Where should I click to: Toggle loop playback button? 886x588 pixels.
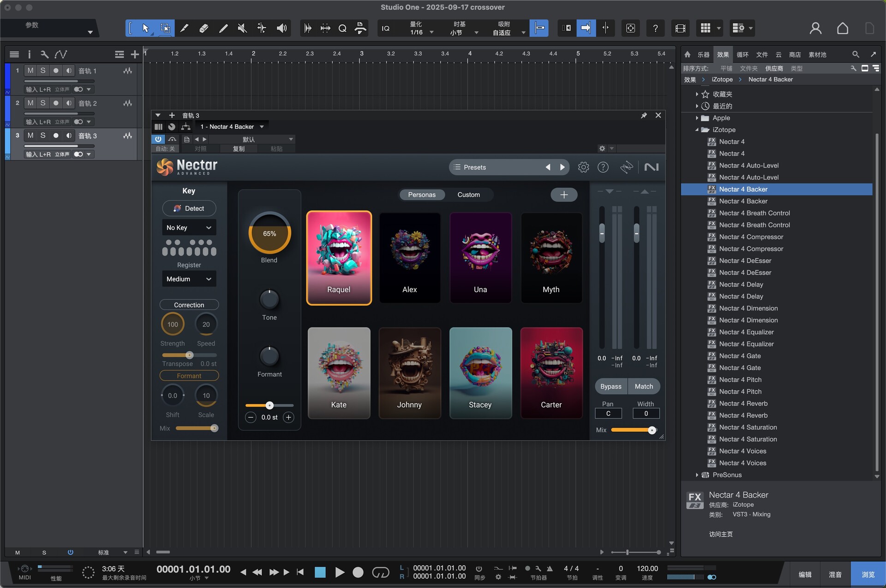tap(381, 572)
